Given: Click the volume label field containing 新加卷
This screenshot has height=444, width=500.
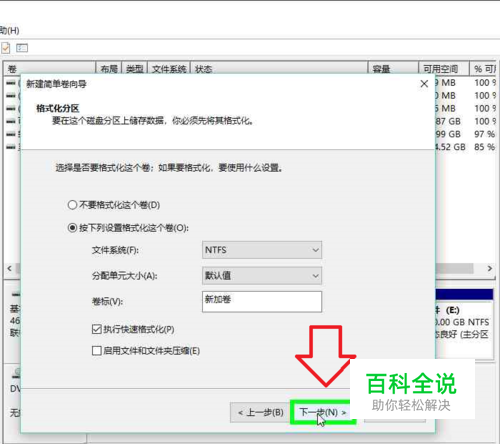Looking at the screenshot, I should coord(262,302).
